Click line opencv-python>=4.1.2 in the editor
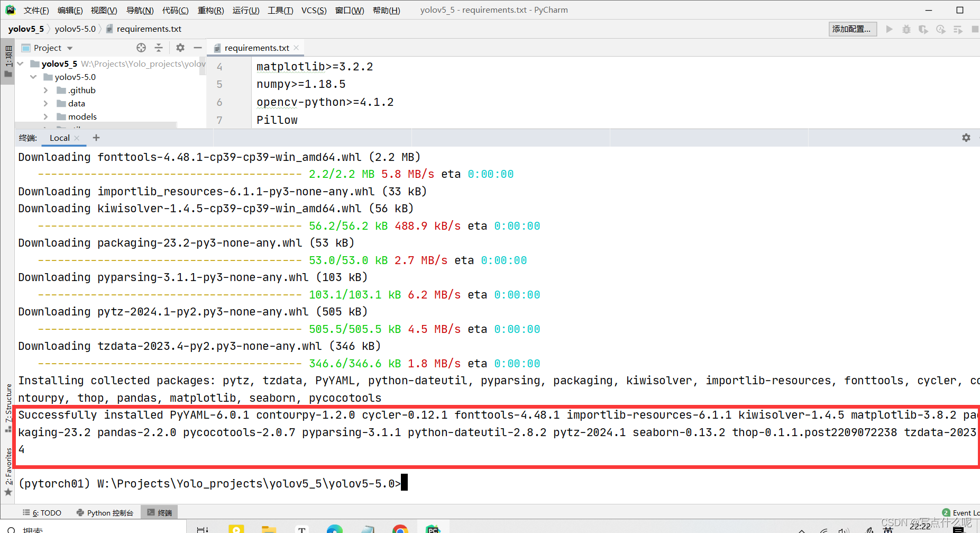980x533 pixels. point(325,102)
